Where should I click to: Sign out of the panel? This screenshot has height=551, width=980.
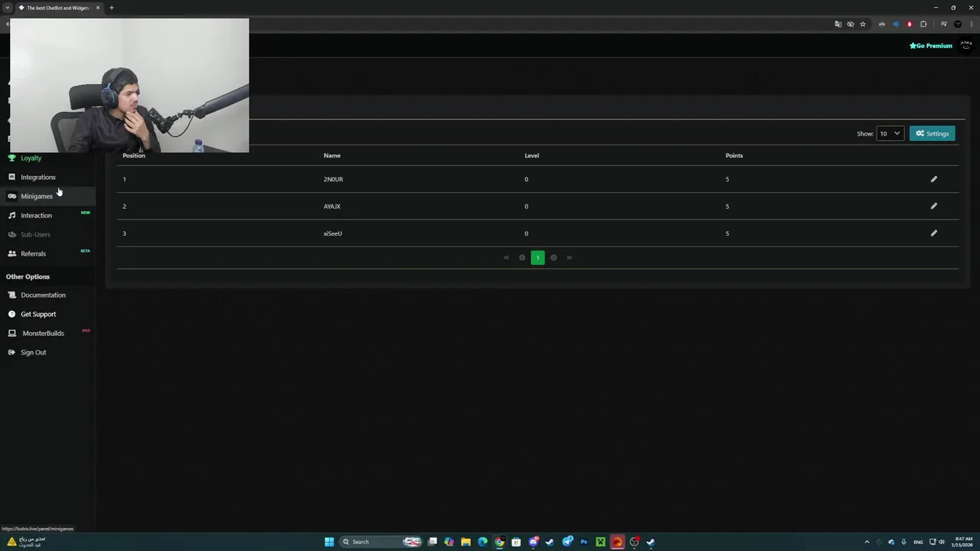[x=33, y=352]
